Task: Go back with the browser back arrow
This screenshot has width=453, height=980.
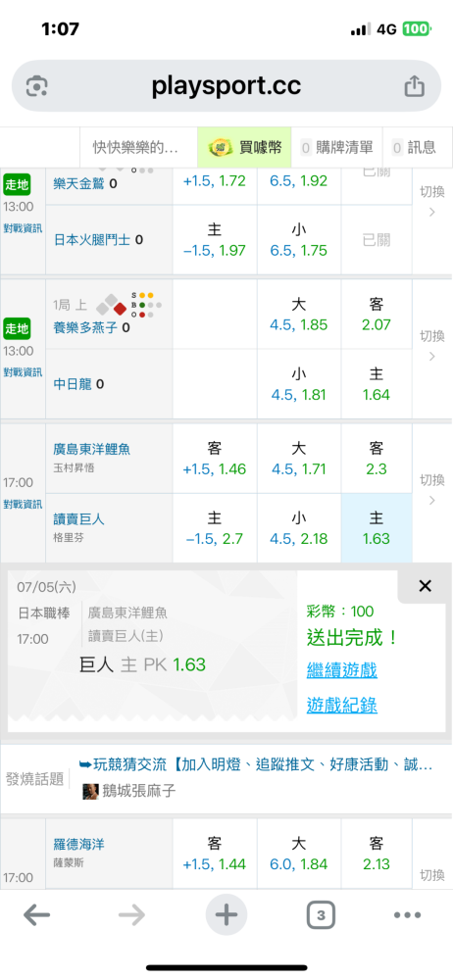Action: (x=37, y=915)
